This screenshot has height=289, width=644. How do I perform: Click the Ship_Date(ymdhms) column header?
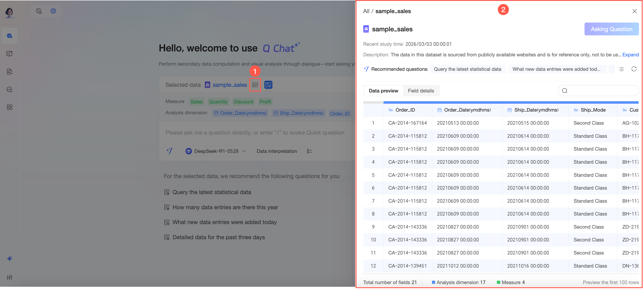535,110
